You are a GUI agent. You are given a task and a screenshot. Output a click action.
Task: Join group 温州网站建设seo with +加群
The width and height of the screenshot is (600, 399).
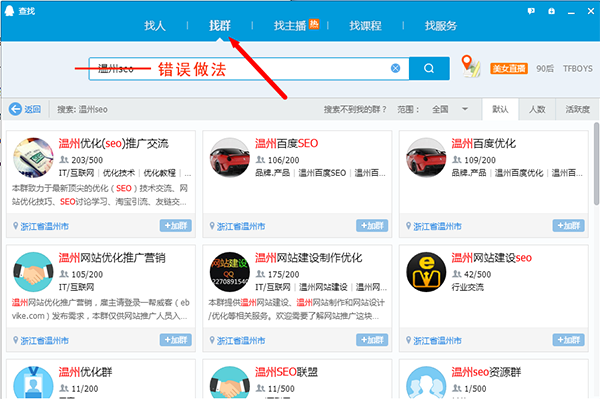click(568, 340)
